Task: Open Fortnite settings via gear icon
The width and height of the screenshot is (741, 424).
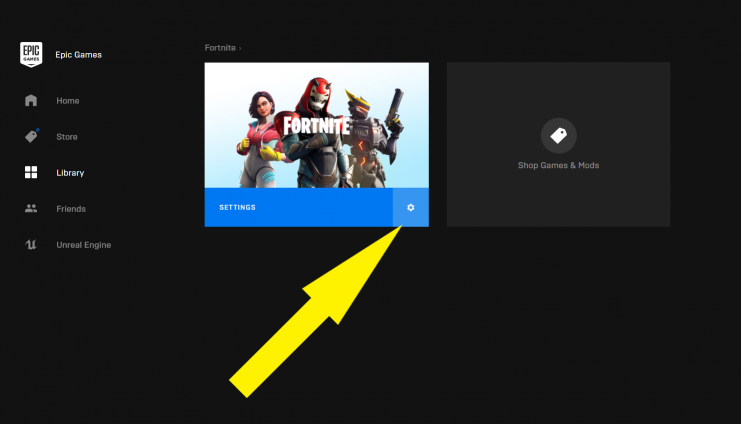Action: pyautogui.click(x=411, y=208)
